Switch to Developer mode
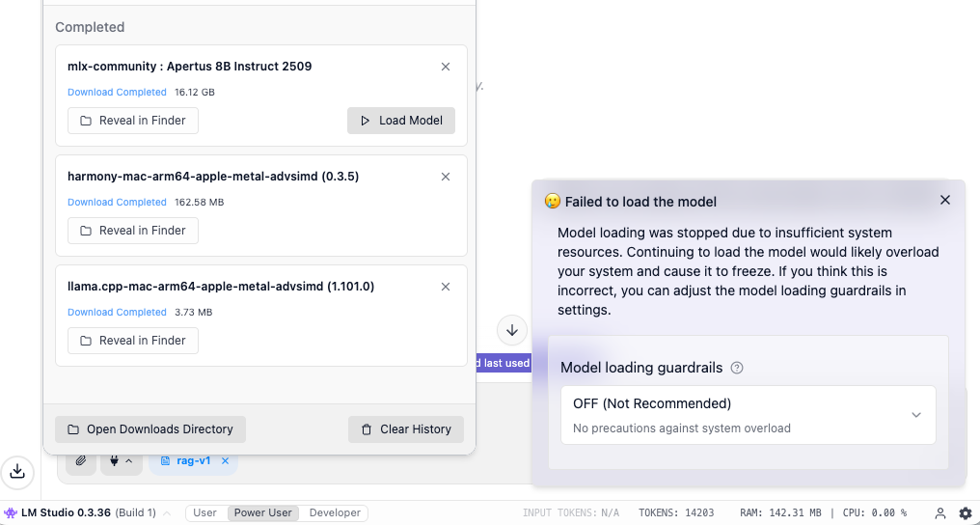Viewport: 980px width, 525px height. pyautogui.click(x=335, y=513)
